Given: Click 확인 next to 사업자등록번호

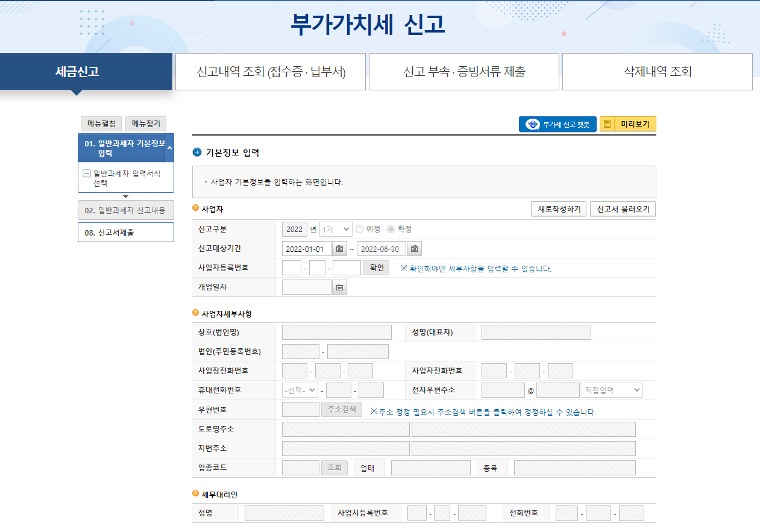Looking at the screenshot, I should pyautogui.click(x=376, y=268).
